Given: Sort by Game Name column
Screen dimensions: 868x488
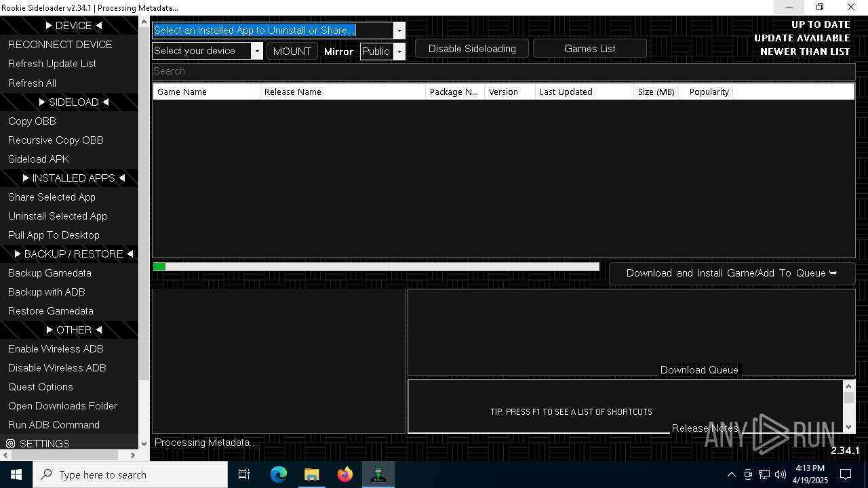Looking at the screenshot, I should click(207, 91).
